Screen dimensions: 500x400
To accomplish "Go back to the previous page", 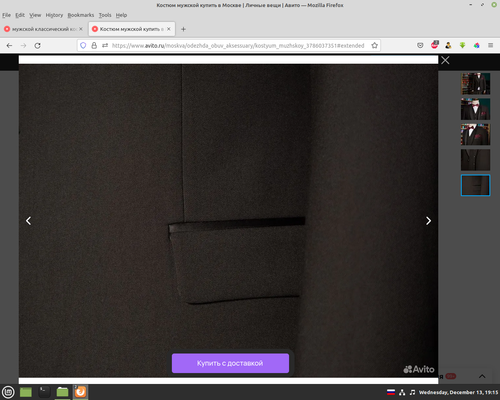I will click(x=9, y=46).
